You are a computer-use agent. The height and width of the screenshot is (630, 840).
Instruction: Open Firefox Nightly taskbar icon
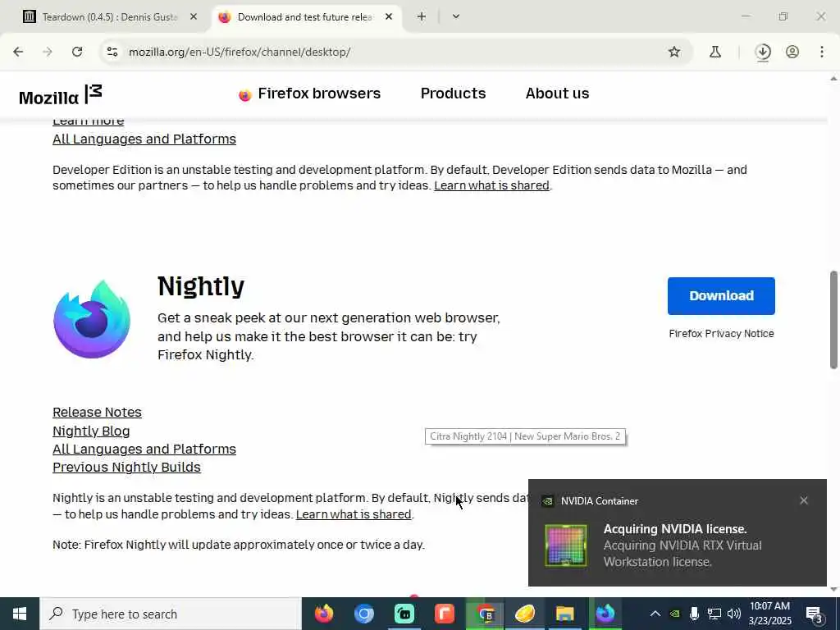[x=605, y=614]
